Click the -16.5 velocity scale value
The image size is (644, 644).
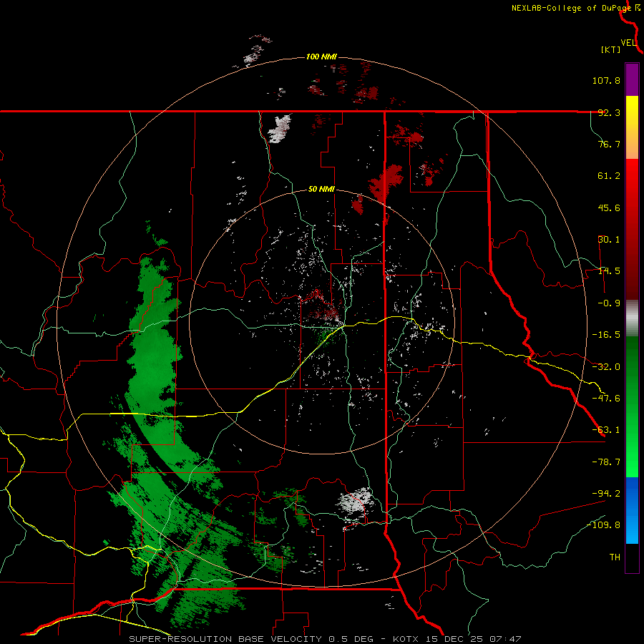tap(606, 335)
